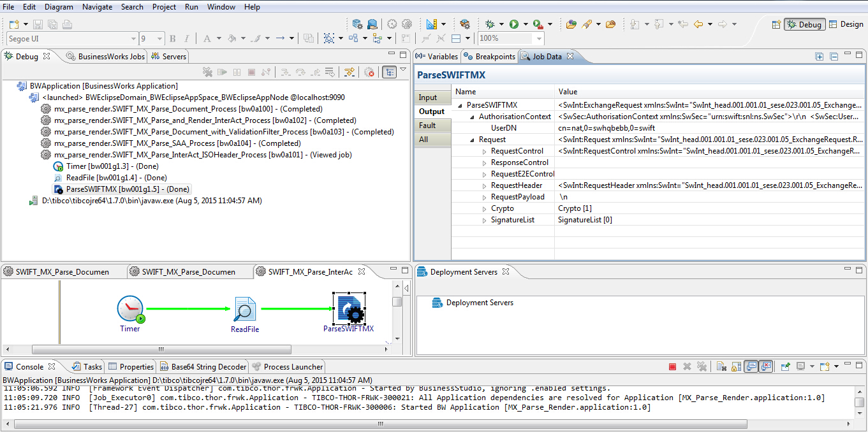Expand the SignatureList node
868x432 pixels.
[x=485, y=220]
